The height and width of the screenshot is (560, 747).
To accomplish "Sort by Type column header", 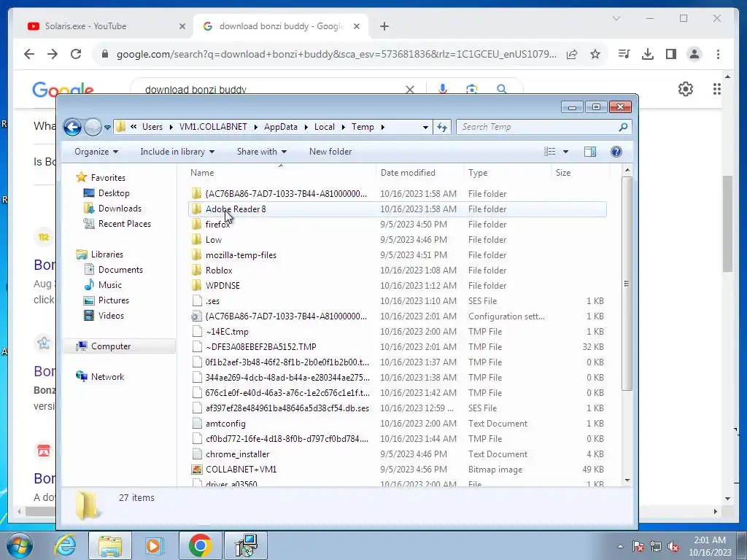I will pyautogui.click(x=507, y=173).
